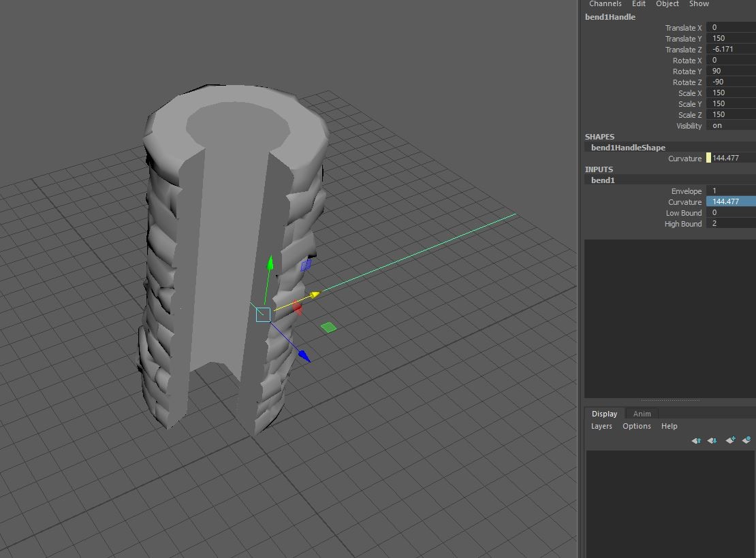
Task: Switch to the Anim tab
Action: coord(642,414)
